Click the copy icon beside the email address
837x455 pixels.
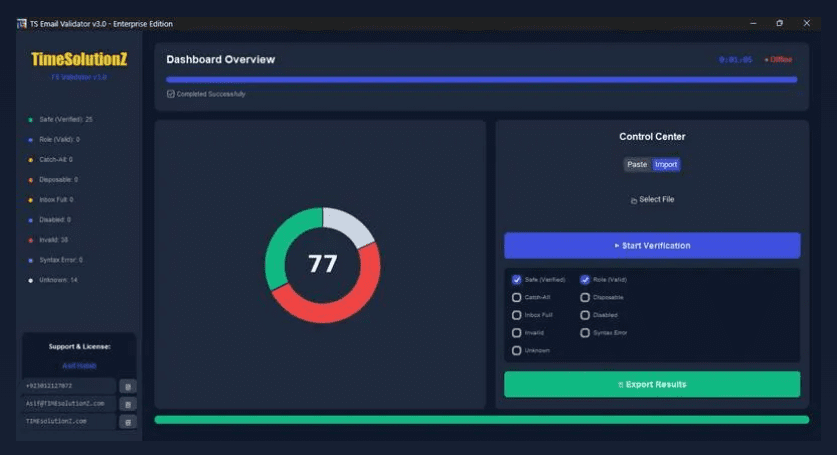[x=127, y=404]
